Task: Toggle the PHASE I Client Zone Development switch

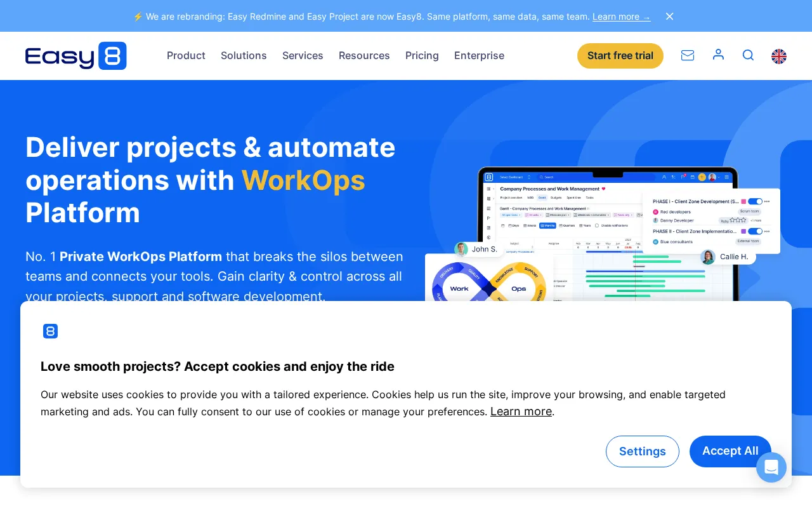Action: pos(755,201)
